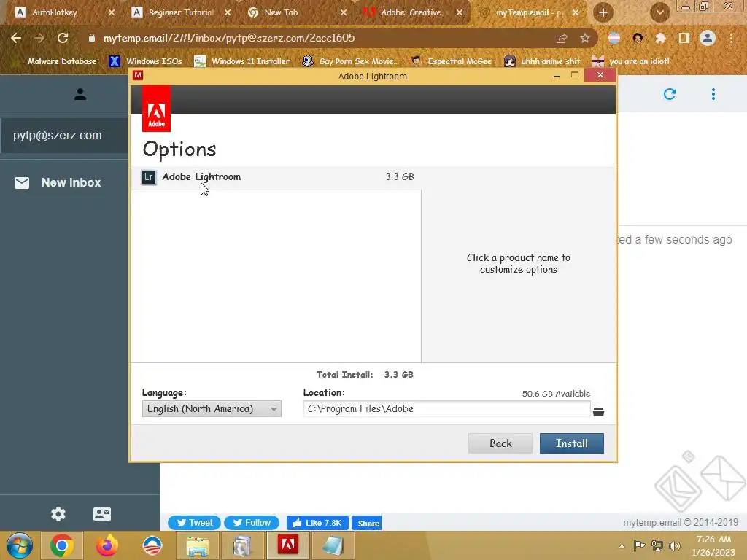Viewport: 747px width, 560px height.
Task: Open the tab search dropdown arrow
Action: pyautogui.click(x=659, y=12)
